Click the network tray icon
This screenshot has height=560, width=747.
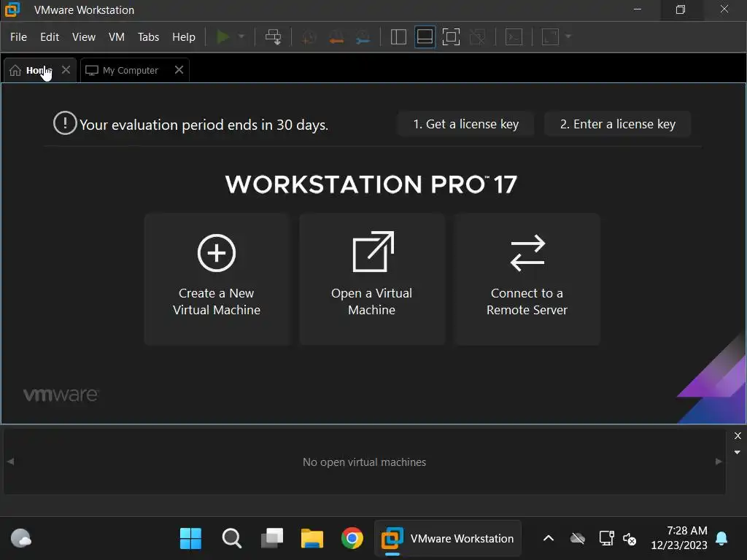pyautogui.click(x=606, y=539)
